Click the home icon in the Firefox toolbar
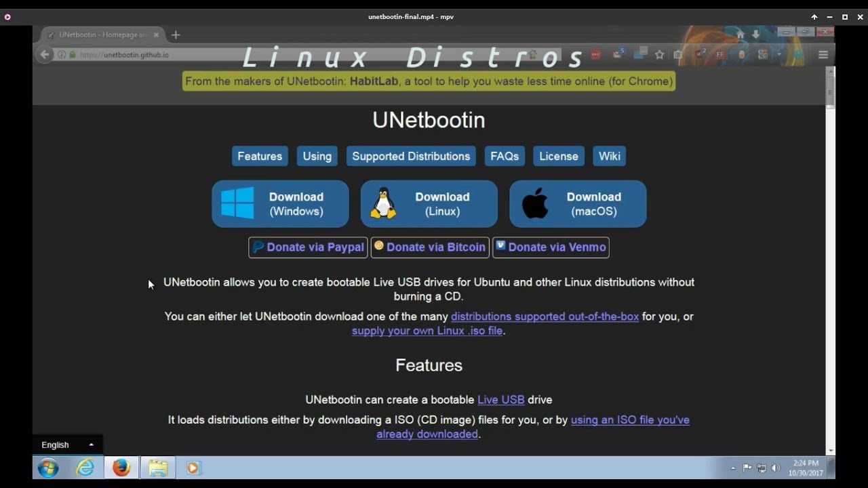Viewport: 868px width, 488px height. (741, 34)
